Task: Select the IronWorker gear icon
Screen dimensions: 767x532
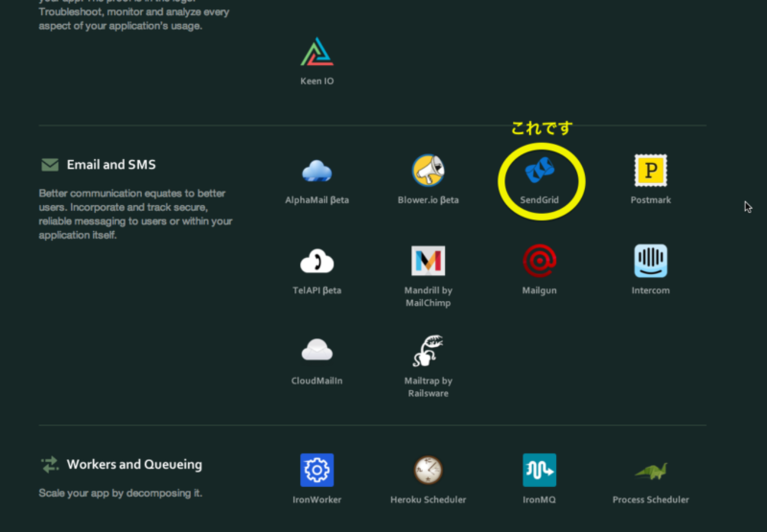Action: pyautogui.click(x=317, y=470)
